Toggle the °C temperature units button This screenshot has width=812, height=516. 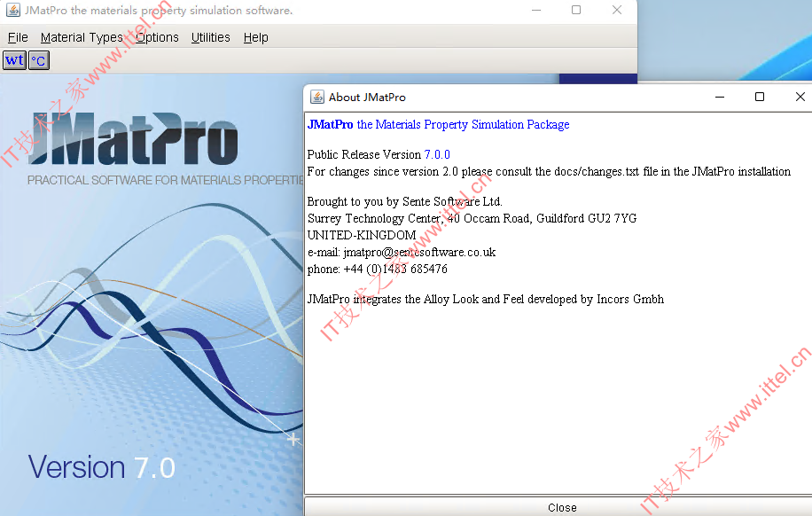coord(39,60)
